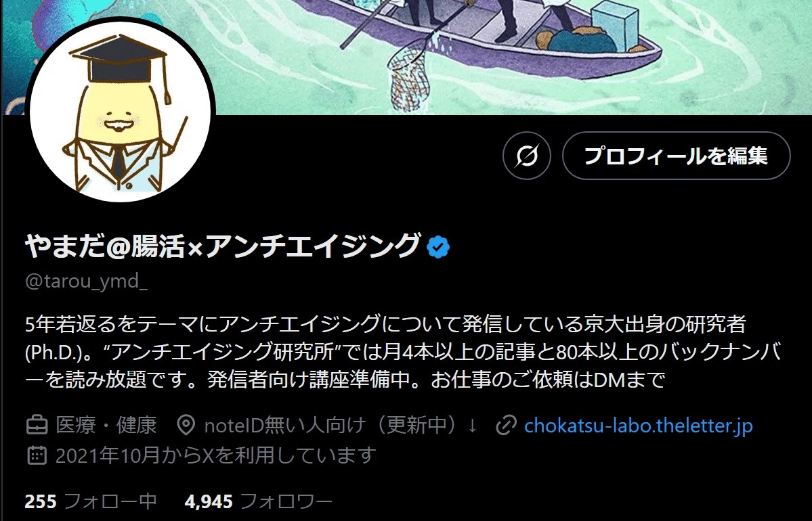Click the Grok circular icon button
The width and height of the screenshot is (812, 521).
[527, 156]
